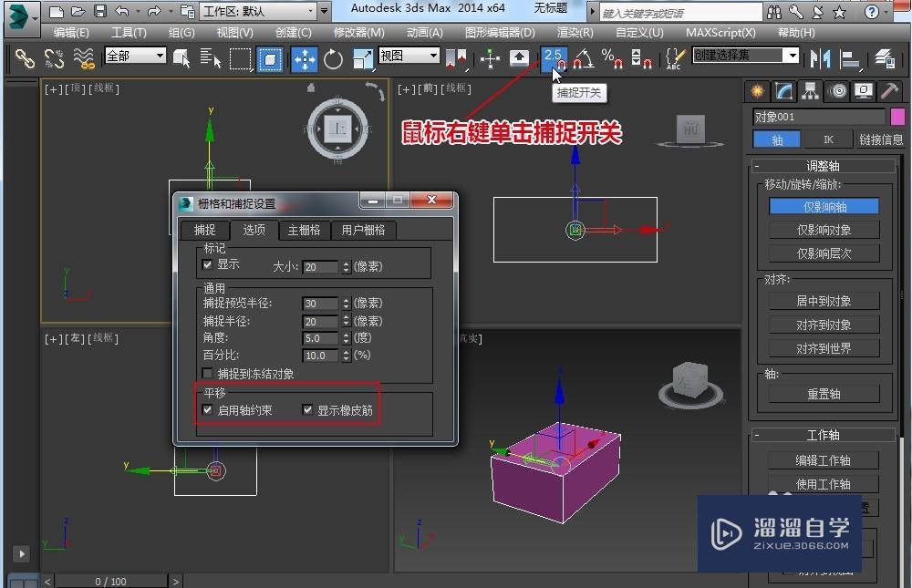Click the Select by Name icon

pyautogui.click(x=211, y=58)
